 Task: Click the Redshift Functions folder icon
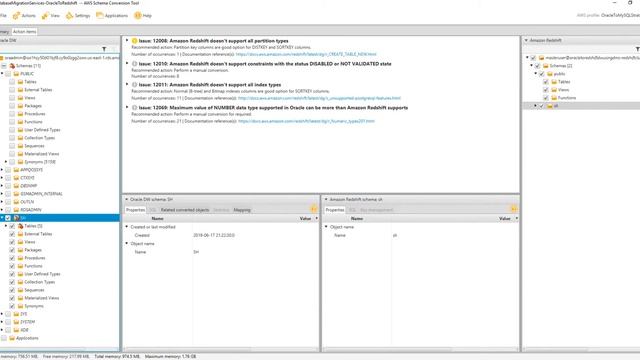pyautogui.click(x=554, y=98)
